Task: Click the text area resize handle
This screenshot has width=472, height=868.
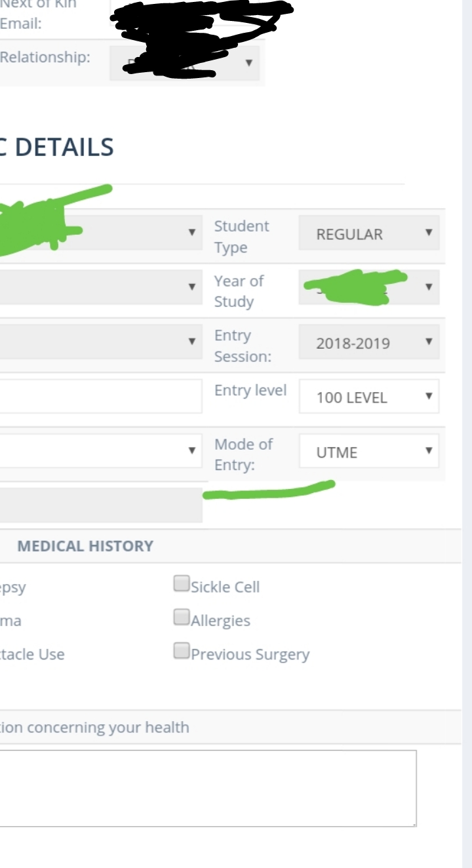Action: [413, 823]
